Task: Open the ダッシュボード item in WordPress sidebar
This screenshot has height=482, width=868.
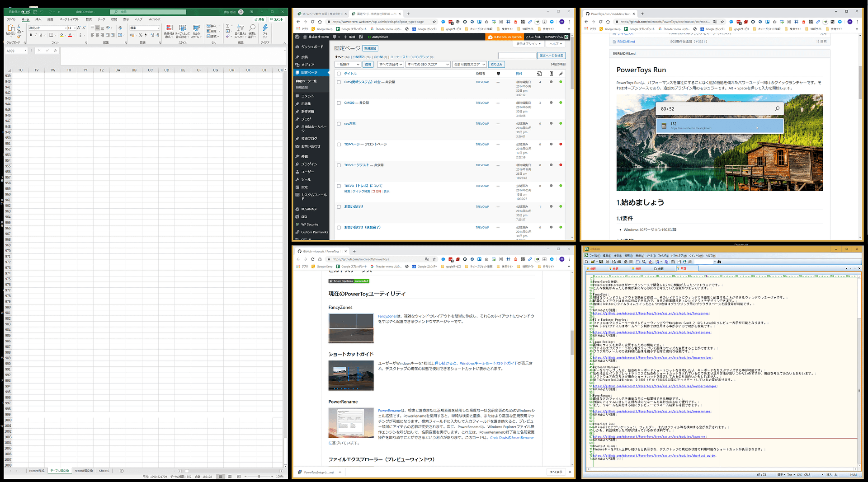Action: coord(312,47)
